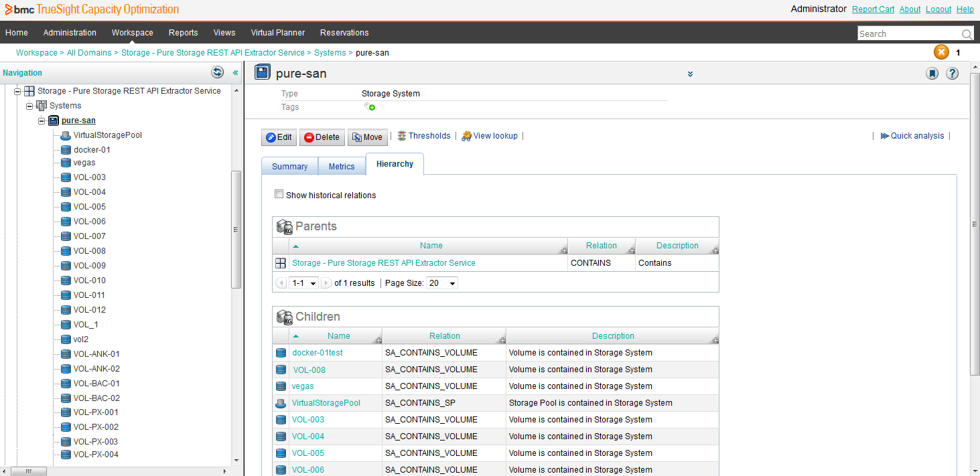Click the Parents section icon
This screenshot has height=476, width=980.
click(285, 226)
